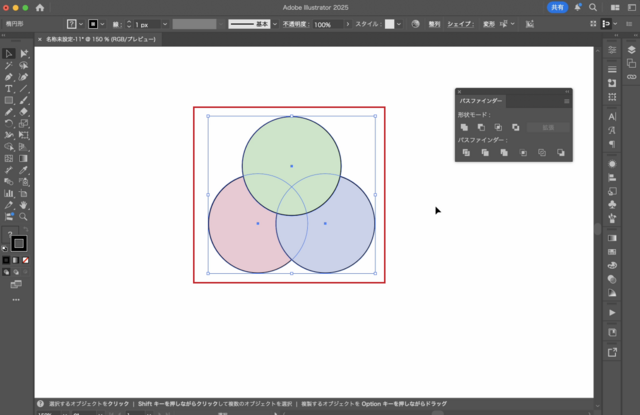The width and height of the screenshot is (640, 415).
Task: Click the 不透明度 opacity link
Action: point(296,24)
